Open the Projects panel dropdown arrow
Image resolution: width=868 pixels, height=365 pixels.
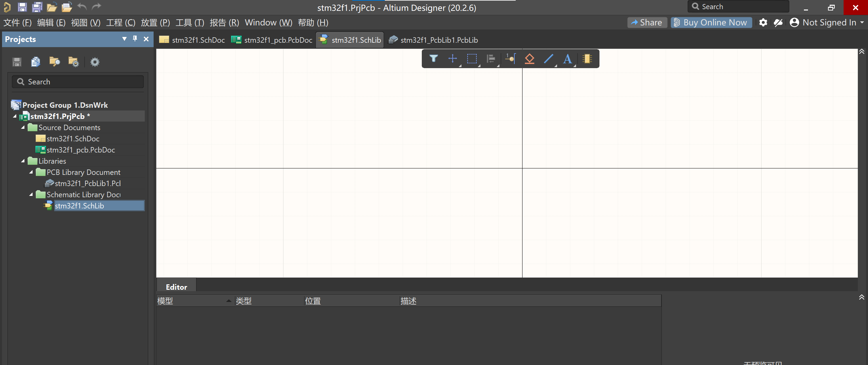[x=124, y=39]
